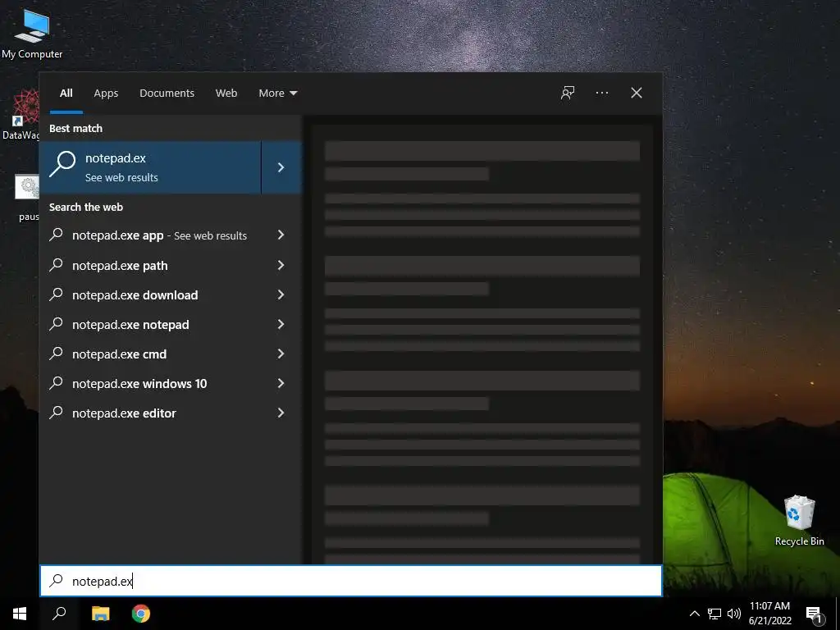Expand the notepad.exe notepad result arrow
The width and height of the screenshot is (840, 630).
(281, 323)
